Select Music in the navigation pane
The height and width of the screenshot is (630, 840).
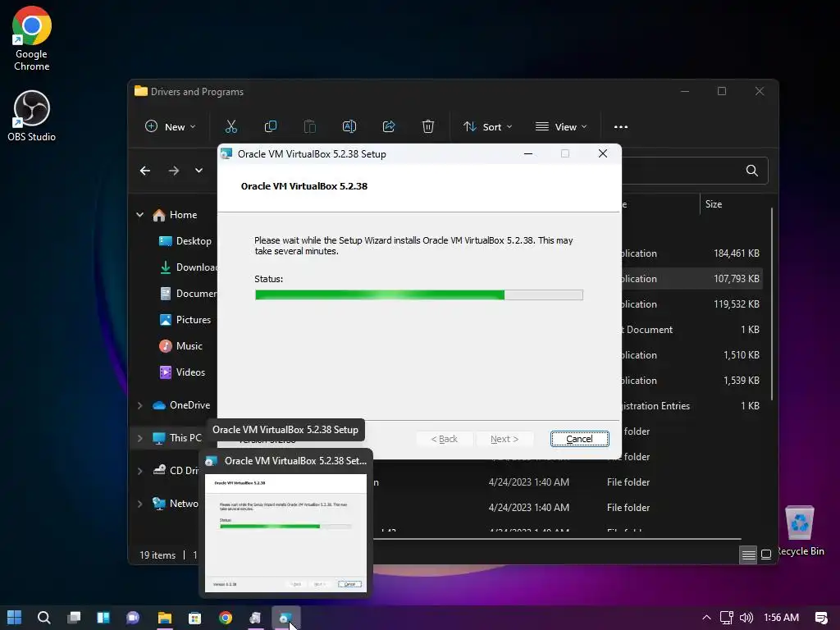coord(181,346)
